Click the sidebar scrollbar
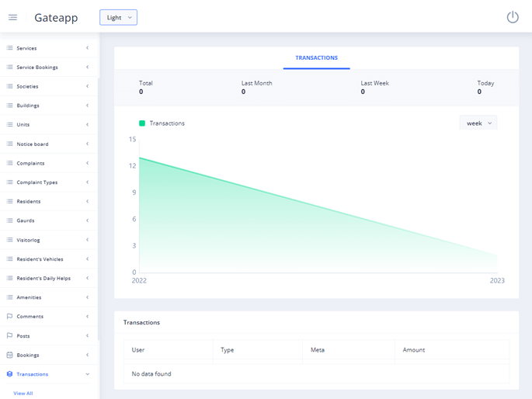 (99, 209)
